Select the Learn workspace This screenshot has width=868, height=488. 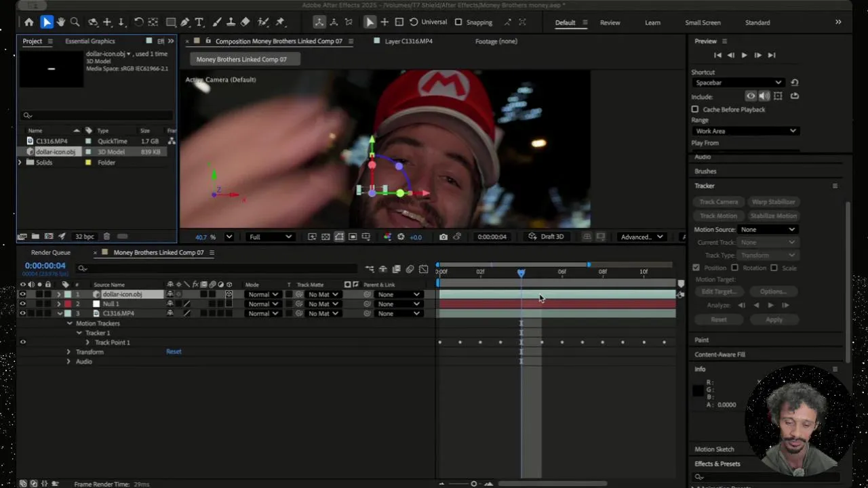point(652,22)
